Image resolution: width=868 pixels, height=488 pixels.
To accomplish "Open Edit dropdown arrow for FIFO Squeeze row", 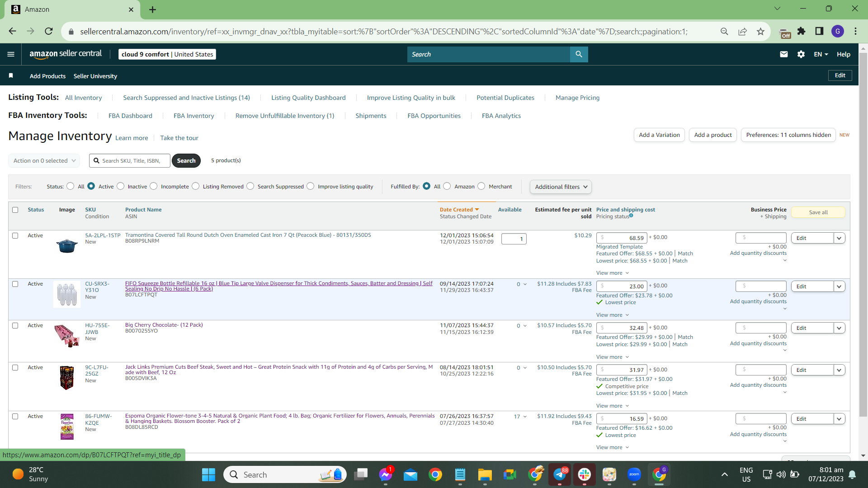I will tap(839, 286).
